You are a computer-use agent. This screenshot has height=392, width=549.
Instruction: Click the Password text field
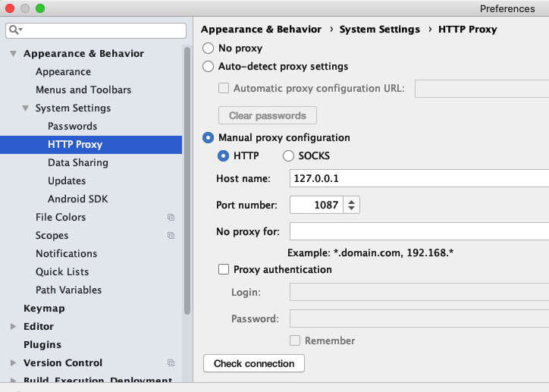click(419, 318)
